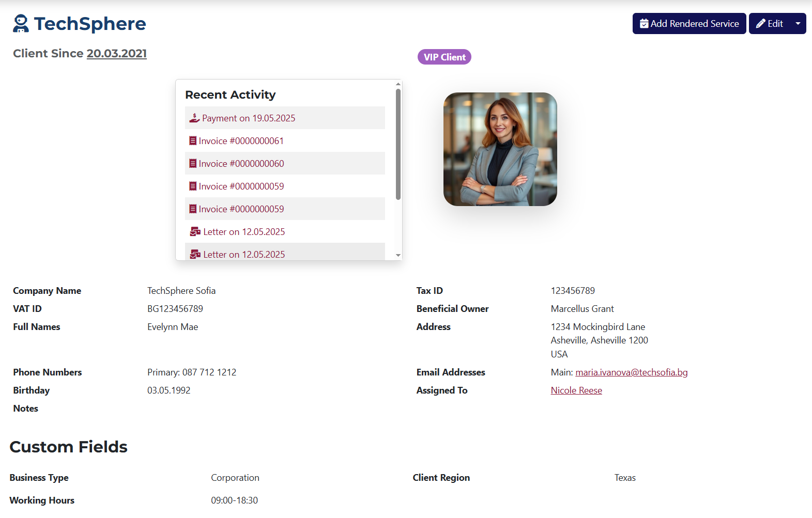Click the TechSphere client avatar icon
The width and height of the screenshot is (812, 518).
click(21, 24)
